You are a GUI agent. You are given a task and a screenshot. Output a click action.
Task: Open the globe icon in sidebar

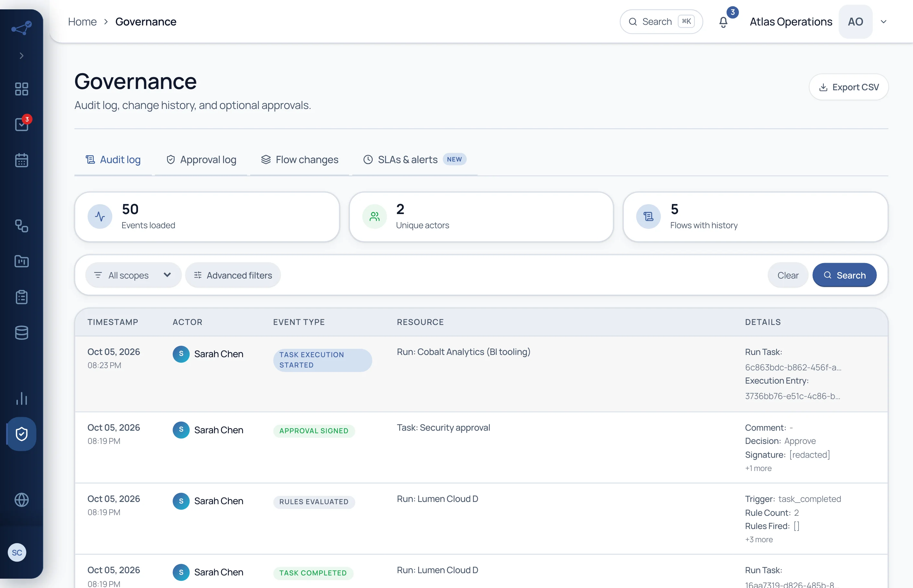tap(21, 499)
